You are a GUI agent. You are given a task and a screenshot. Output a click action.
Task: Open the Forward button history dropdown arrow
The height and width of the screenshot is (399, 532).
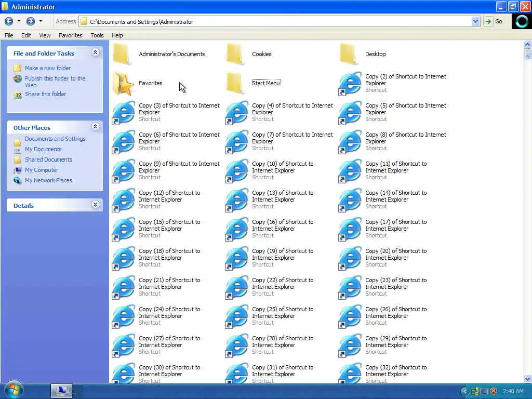[x=41, y=21]
